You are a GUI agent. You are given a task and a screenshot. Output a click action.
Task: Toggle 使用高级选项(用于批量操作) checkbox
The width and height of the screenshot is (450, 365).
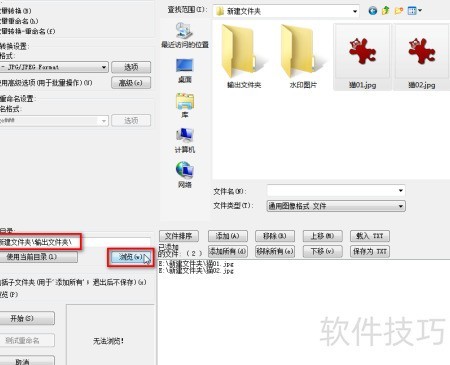pos(46,83)
